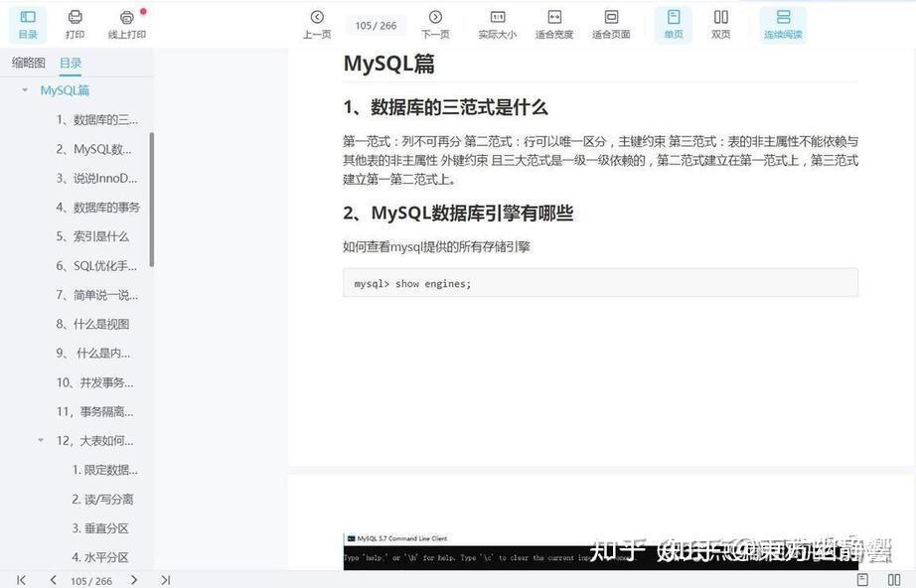The height and width of the screenshot is (588, 916).
Task: Click heading 1、数据库的三范式是什么
Action: [x=445, y=107]
